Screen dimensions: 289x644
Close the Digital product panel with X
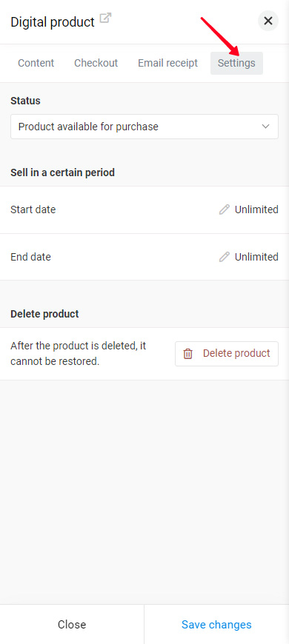coord(268,21)
